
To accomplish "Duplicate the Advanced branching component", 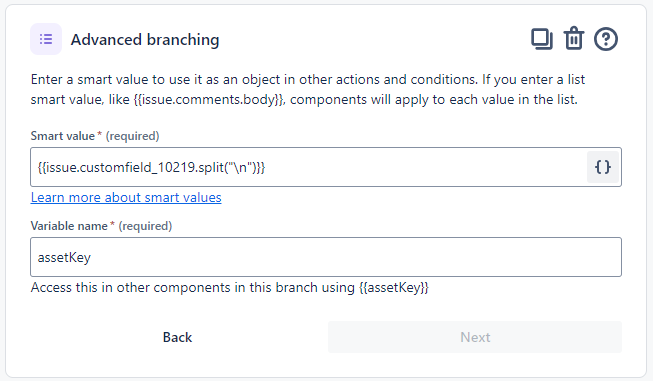I will pyautogui.click(x=542, y=39).
